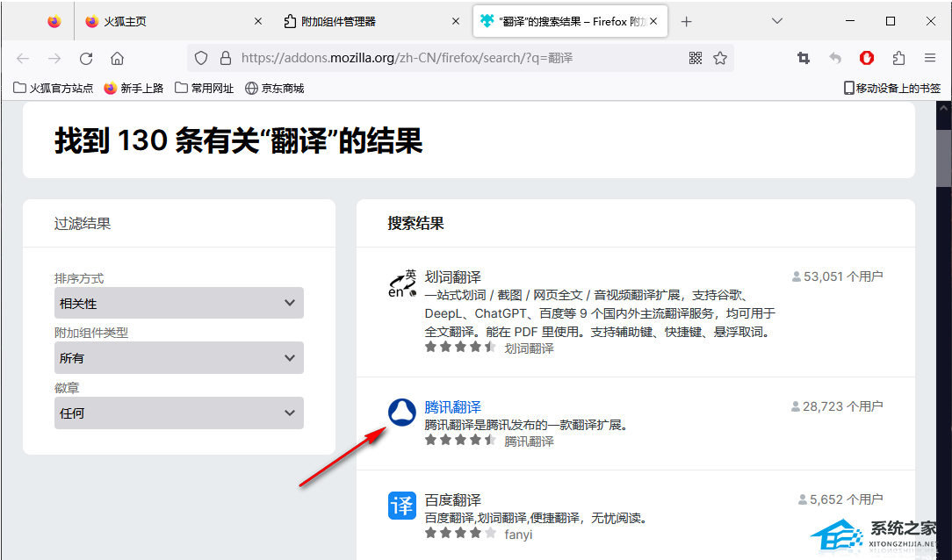Expand the 附加组件类型 所有 dropdown

coord(179,358)
